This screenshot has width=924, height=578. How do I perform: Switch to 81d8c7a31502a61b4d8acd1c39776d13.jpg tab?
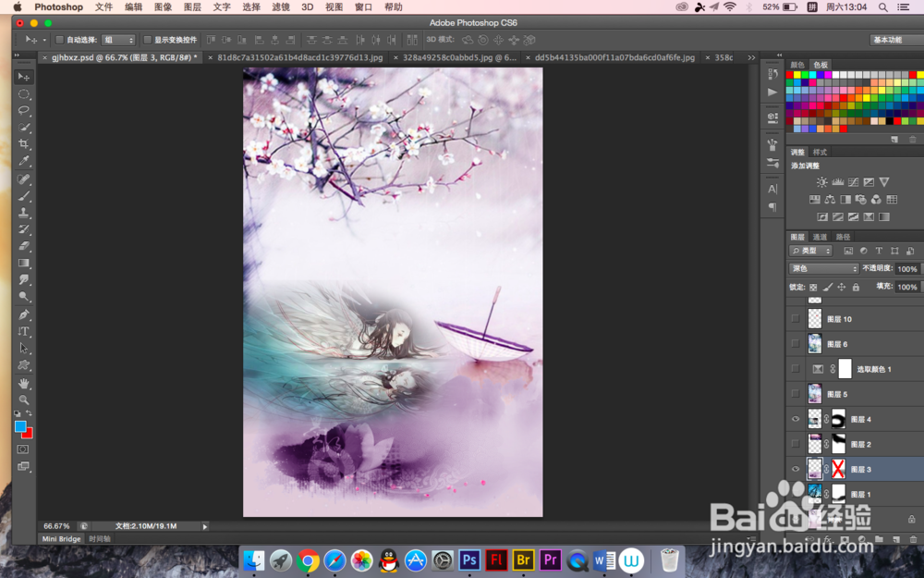pyautogui.click(x=300, y=57)
